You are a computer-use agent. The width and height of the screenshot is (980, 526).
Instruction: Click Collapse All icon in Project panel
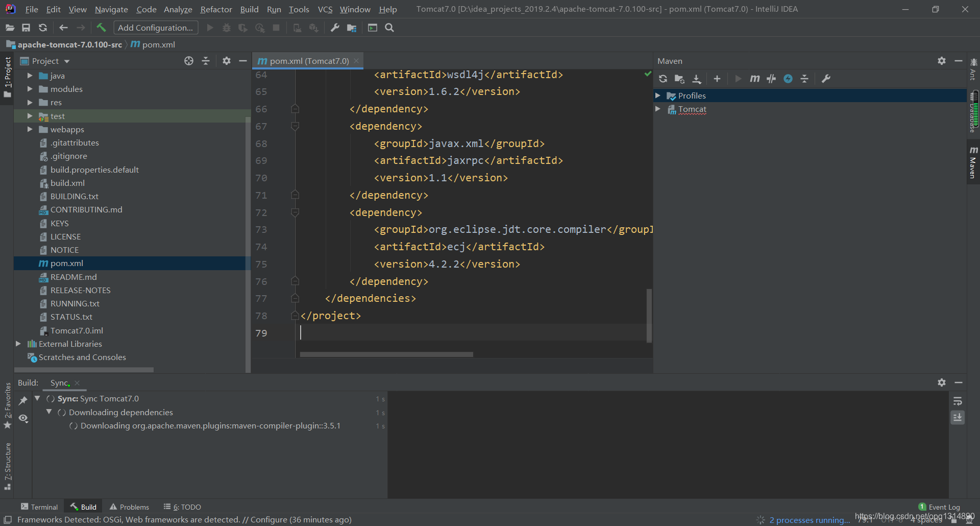click(x=206, y=61)
